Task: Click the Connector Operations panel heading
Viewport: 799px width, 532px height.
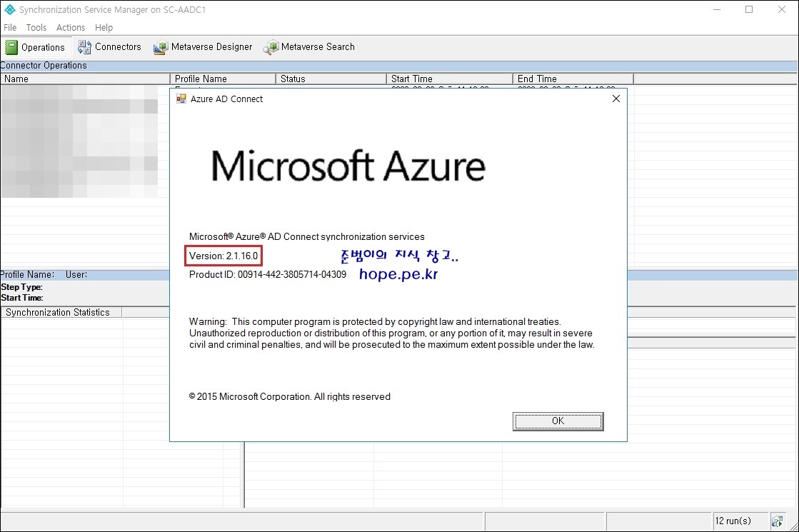Action: coord(44,65)
